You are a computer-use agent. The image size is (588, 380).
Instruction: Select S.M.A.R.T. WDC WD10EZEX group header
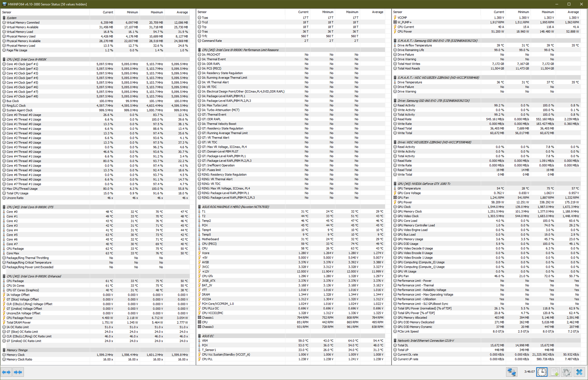(486, 78)
